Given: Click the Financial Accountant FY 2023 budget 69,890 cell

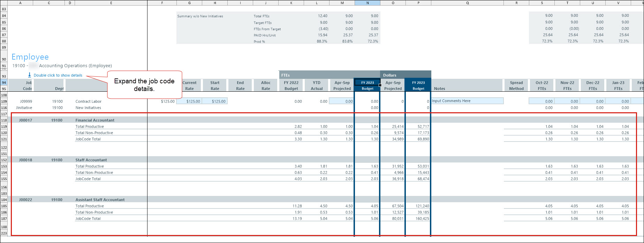Looking at the screenshot, I should (x=418, y=139).
